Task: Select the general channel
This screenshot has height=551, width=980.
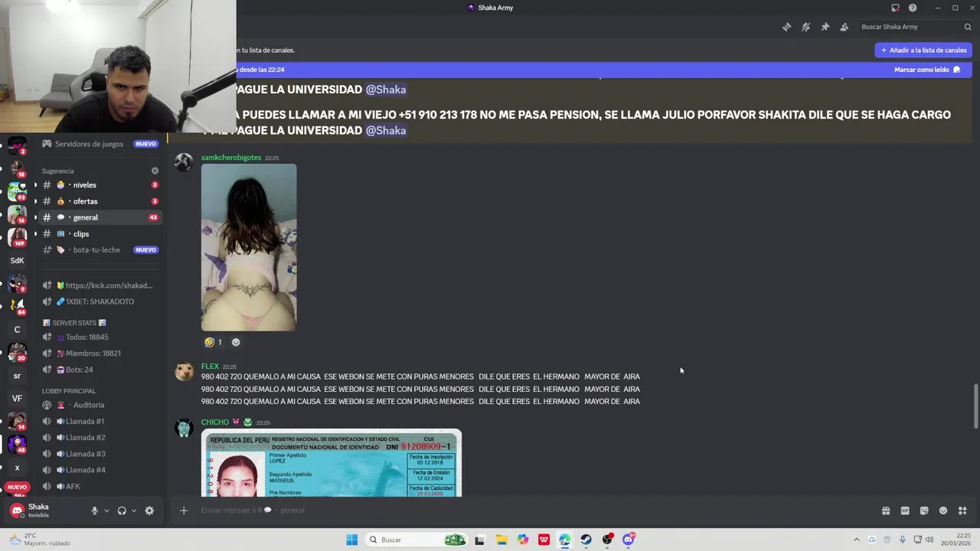Action: (100, 217)
